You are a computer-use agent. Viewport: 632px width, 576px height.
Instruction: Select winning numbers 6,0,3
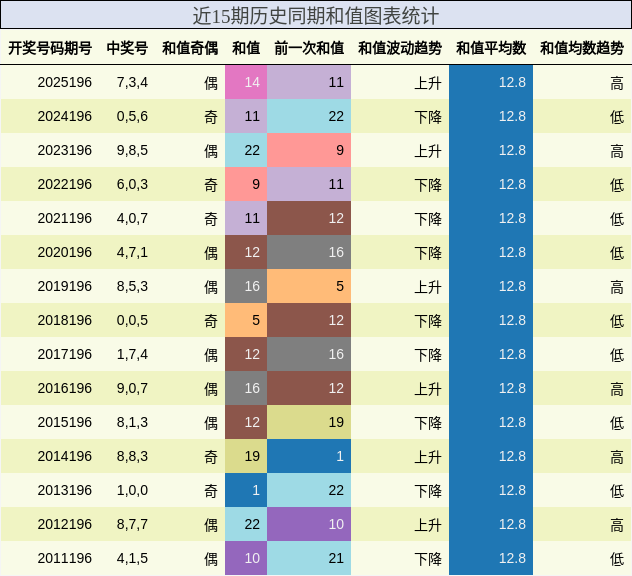pyautogui.click(x=132, y=184)
